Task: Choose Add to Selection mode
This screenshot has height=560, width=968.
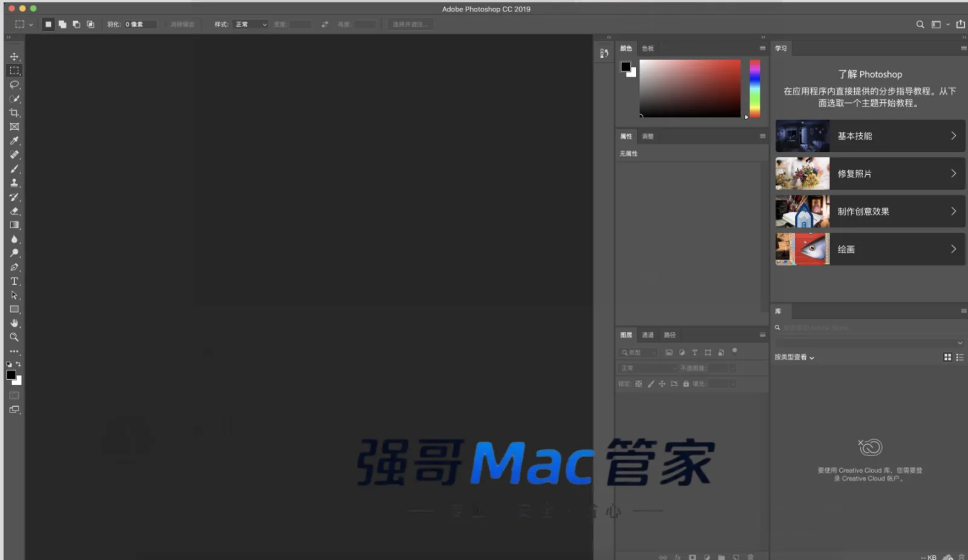Action: [62, 24]
